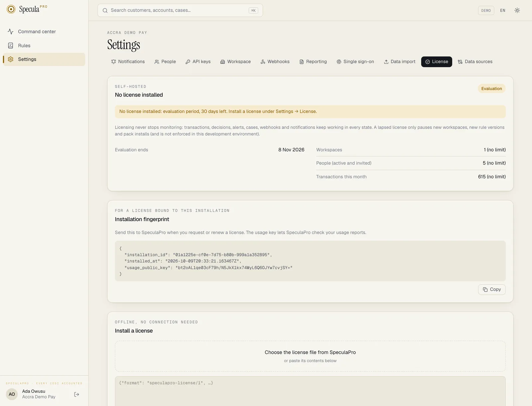Click the ACCRA DEMO PAY breadcrumb label
532x406 pixels.
[x=127, y=33]
